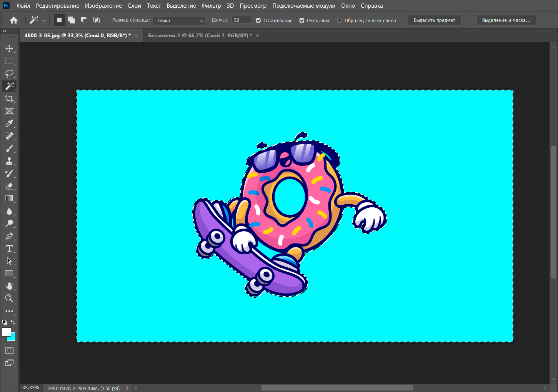
Task: Expand the Magic Wand tool preset picker
Action: tap(43, 20)
